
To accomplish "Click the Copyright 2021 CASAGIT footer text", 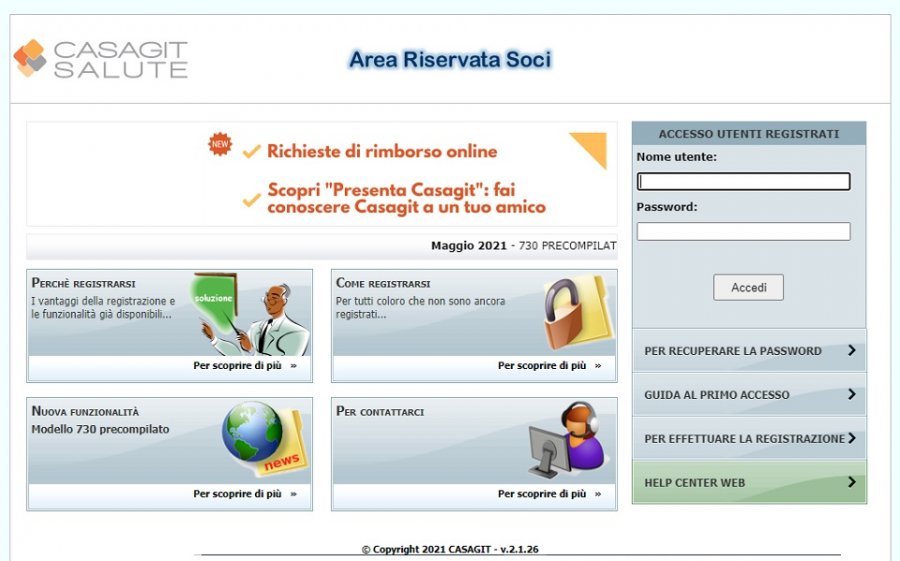I will point(450,549).
